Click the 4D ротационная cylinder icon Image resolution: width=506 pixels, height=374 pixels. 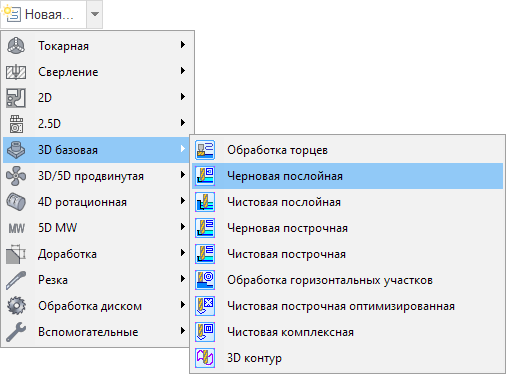click(x=16, y=202)
